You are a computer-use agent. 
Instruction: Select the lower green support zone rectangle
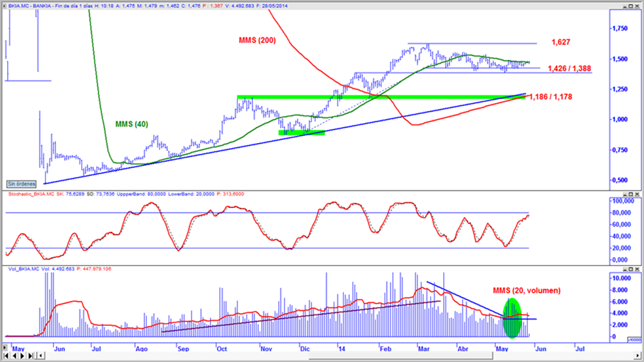(301, 133)
